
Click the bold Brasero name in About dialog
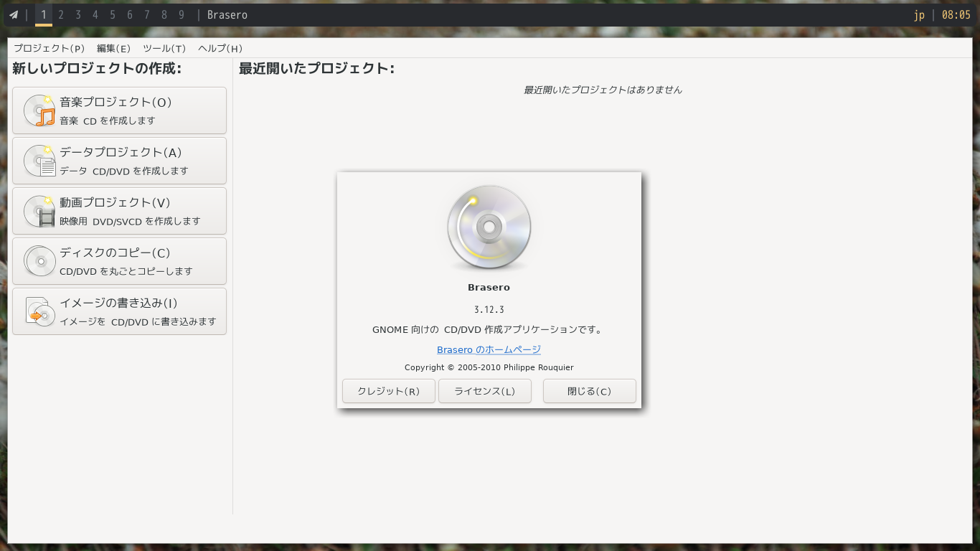489,288
